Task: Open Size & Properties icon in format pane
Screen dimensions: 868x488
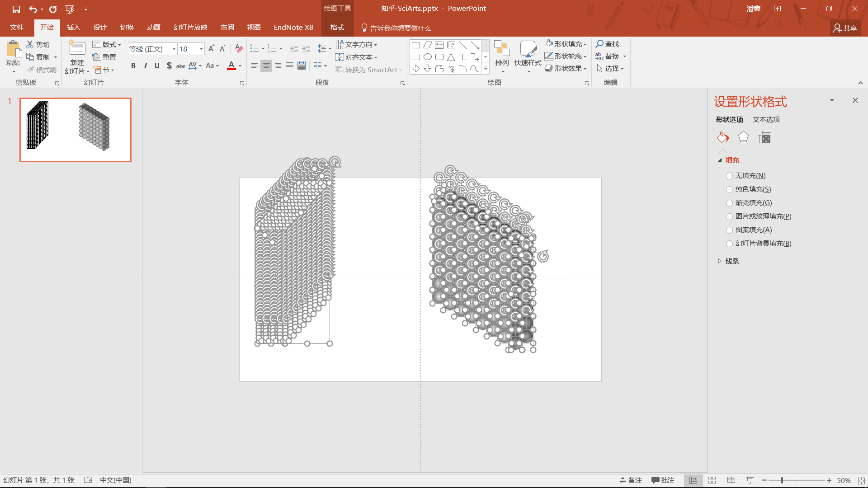Action: (x=764, y=137)
